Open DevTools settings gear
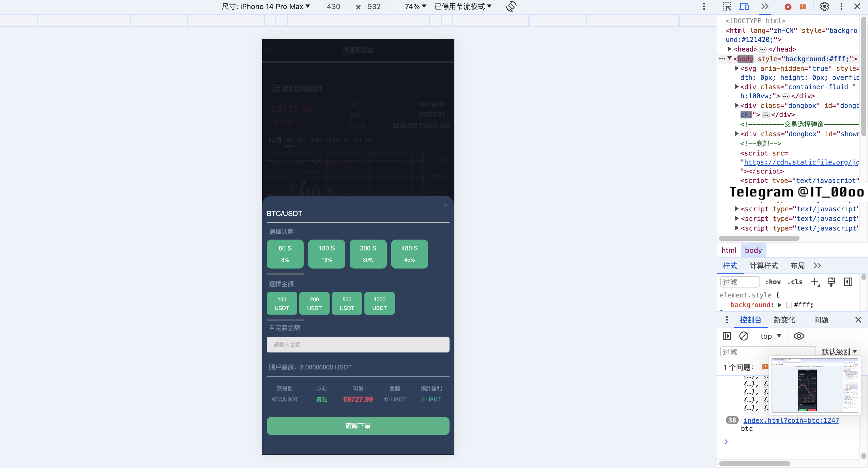This screenshot has width=868, height=468. (825, 6)
